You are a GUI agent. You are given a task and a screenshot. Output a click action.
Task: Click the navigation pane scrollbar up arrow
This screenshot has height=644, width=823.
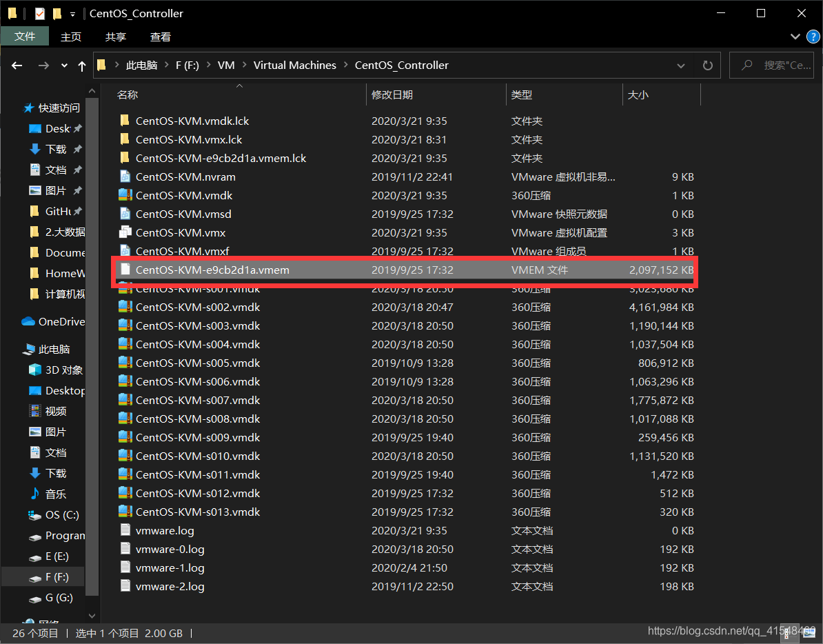pos(92,91)
